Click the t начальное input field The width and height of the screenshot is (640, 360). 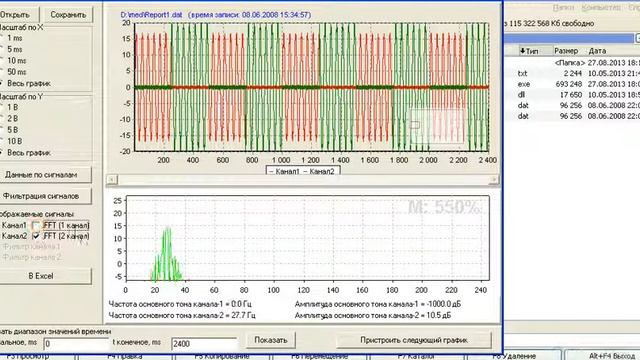[x=76, y=344]
